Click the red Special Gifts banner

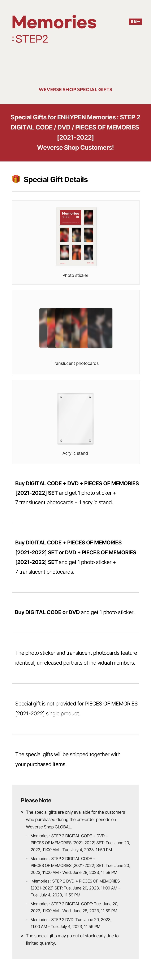tap(75, 132)
